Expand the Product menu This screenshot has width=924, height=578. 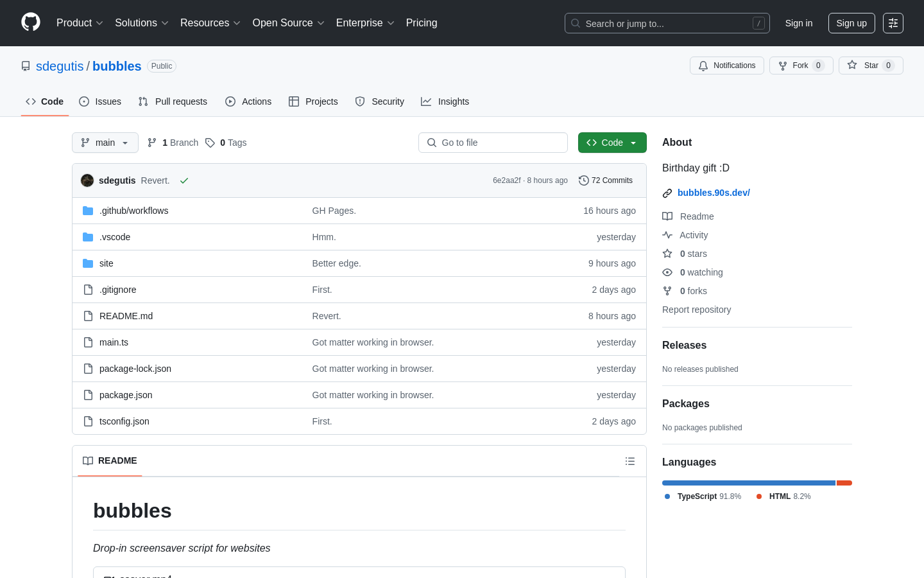point(80,22)
